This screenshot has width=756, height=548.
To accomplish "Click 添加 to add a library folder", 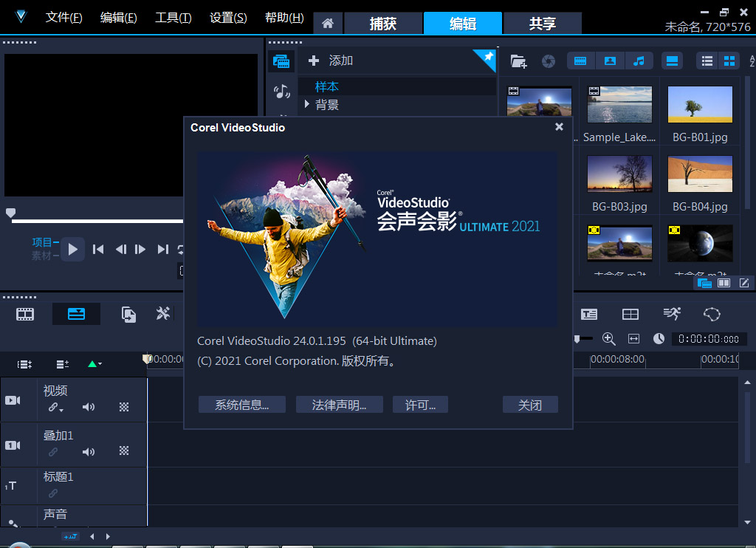I will point(331,61).
